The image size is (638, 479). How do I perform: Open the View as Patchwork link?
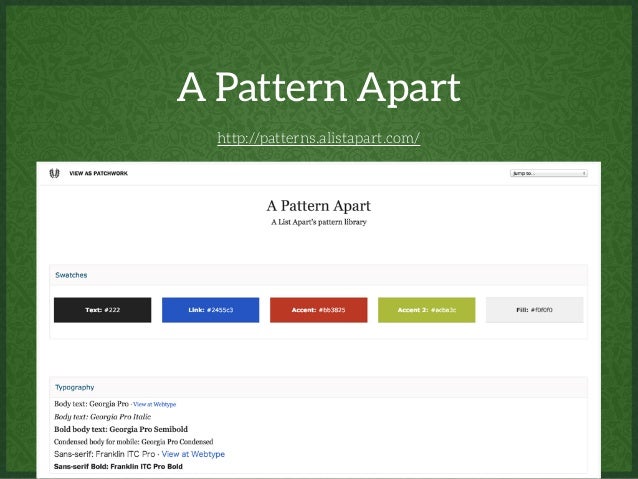tap(98, 173)
